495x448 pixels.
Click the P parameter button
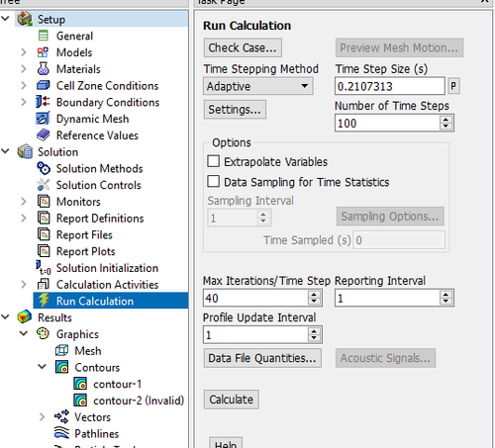click(453, 86)
